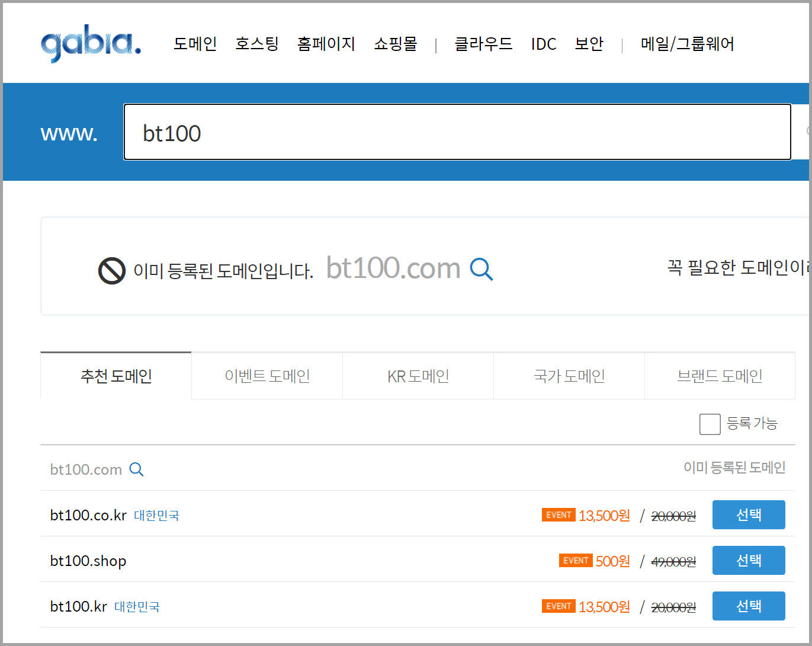812x646 pixels.
Task: Click EVENT badge on bt100.shop row
Action: pos(576,560)
